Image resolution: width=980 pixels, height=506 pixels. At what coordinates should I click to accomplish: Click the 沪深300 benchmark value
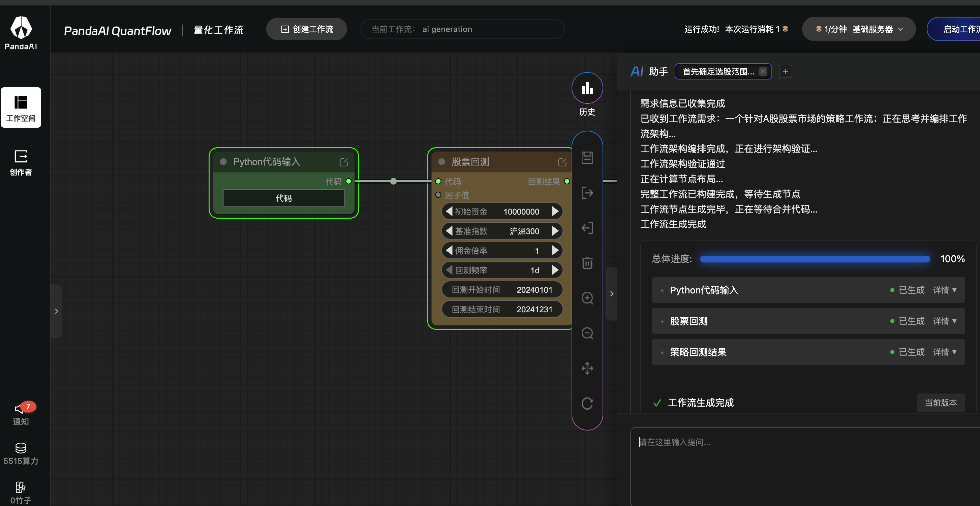click(x=524, y=231)
